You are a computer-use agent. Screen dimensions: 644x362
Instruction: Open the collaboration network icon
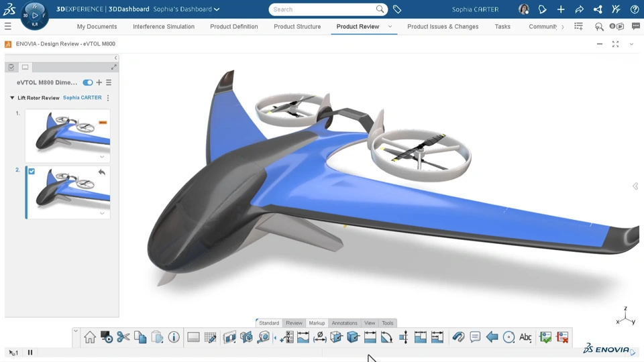pyautogui.click(x=598, y=9)
